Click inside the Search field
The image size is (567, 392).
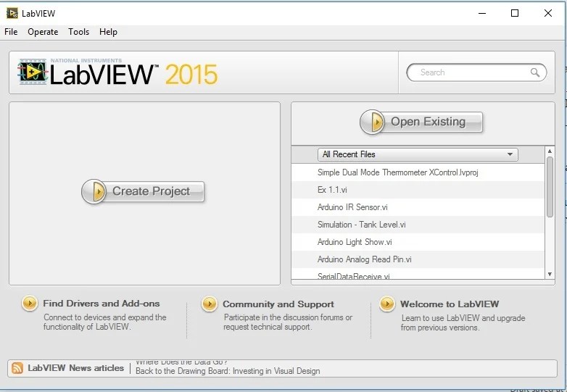(476, 72)
